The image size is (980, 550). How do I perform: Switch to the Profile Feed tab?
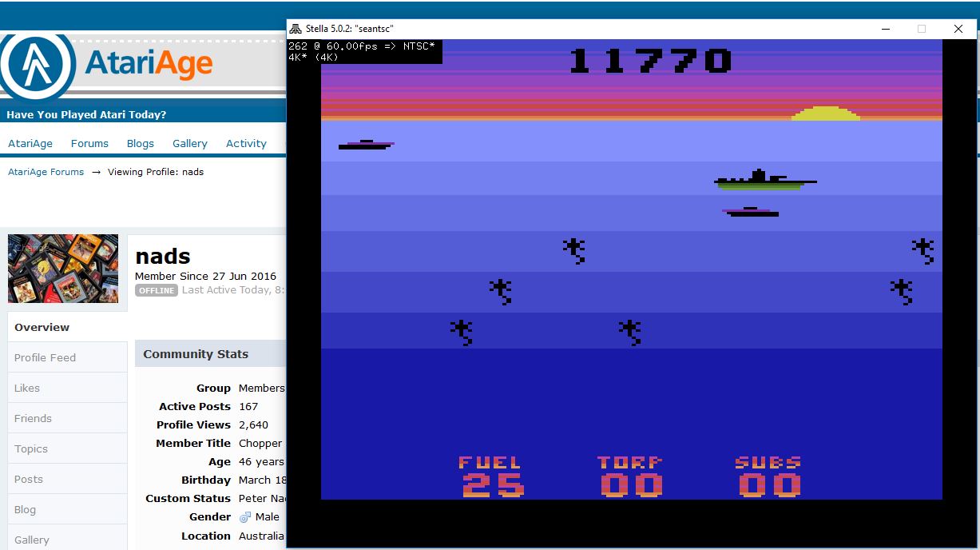(x=45, y=357)
